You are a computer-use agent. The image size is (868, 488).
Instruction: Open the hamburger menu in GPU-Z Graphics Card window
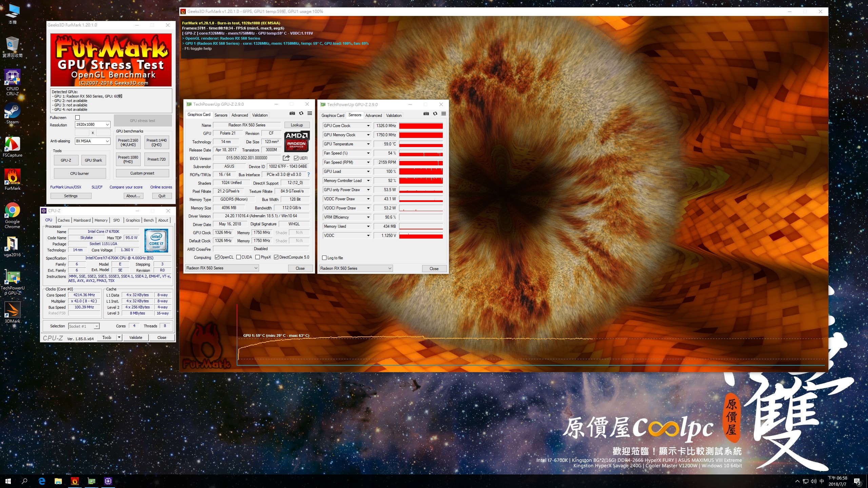pyautogui.click(x=310, y=114)
